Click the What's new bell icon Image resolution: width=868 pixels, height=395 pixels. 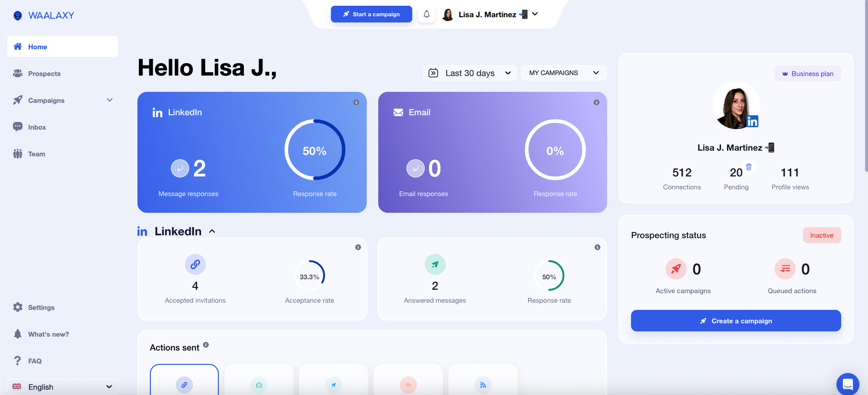18,334
